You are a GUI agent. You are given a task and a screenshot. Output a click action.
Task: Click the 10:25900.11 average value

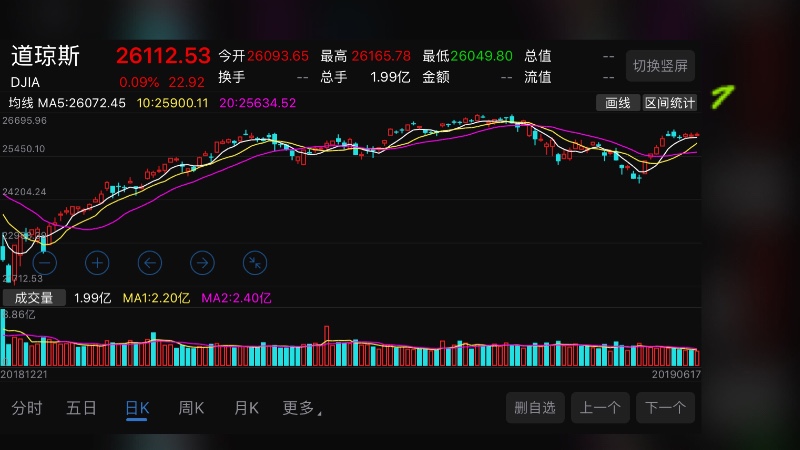172,103
